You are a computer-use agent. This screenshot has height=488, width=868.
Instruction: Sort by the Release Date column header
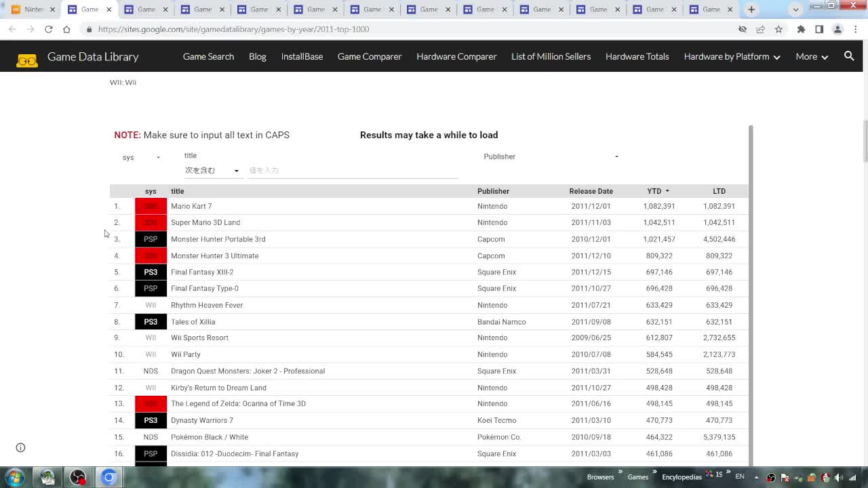(591, 191)
